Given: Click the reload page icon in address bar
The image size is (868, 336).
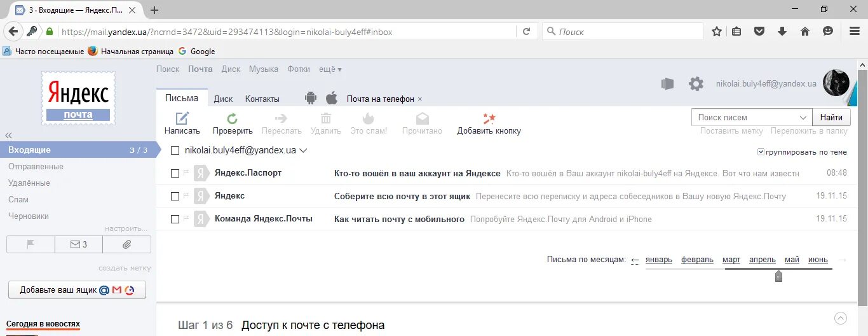Looking at the screenshot, I should [x=526, y=31].
